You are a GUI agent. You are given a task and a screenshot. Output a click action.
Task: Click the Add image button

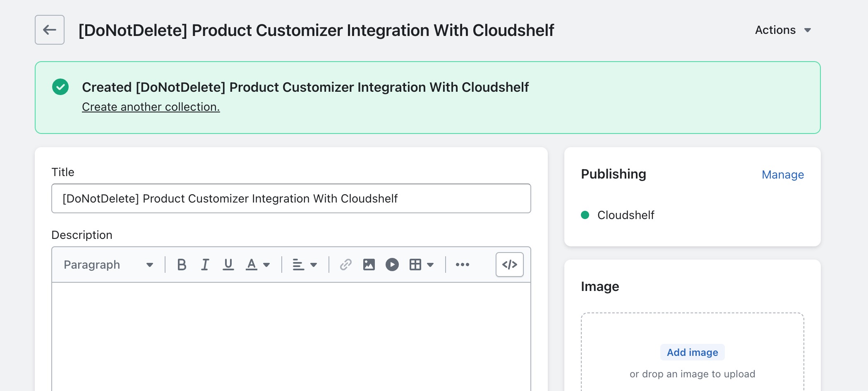(693, 353)
